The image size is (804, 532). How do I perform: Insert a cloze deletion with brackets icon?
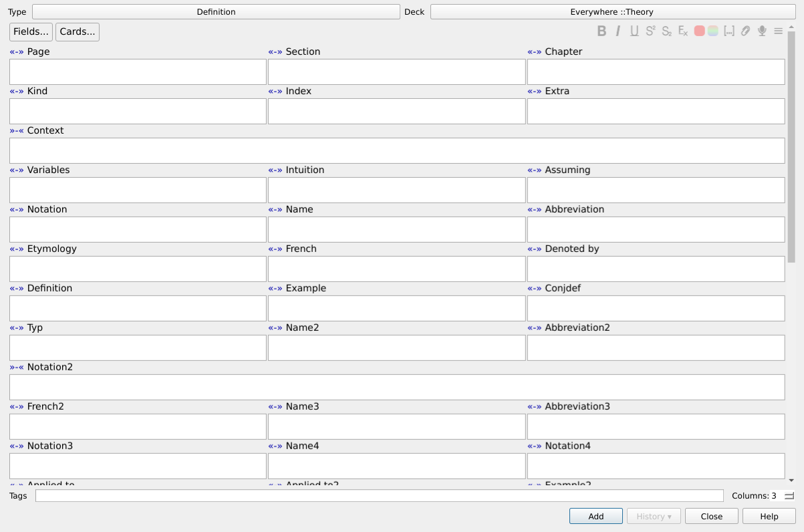coord(729,31)
